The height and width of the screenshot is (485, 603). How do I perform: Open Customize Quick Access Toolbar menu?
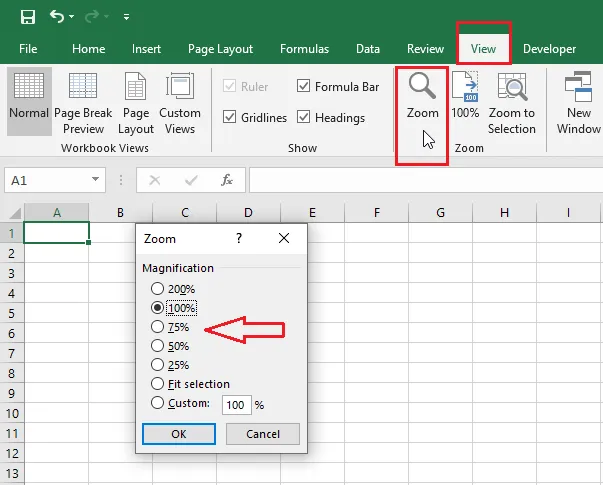[x=126, y=17]
